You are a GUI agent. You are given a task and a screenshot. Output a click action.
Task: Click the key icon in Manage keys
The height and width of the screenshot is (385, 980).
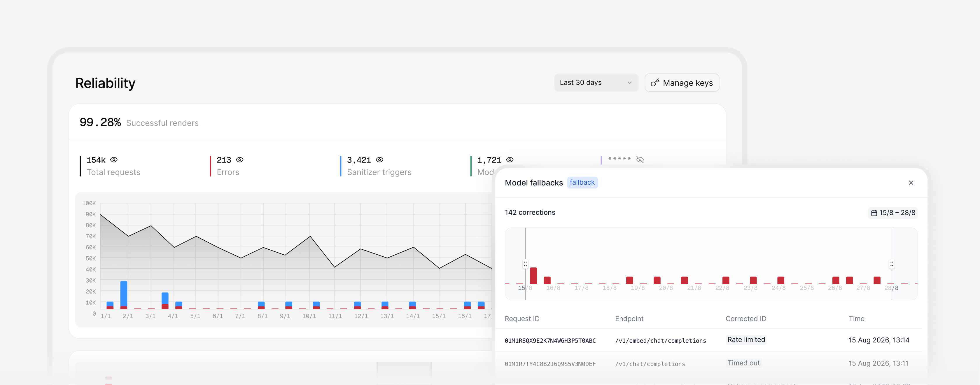point(655,83)
